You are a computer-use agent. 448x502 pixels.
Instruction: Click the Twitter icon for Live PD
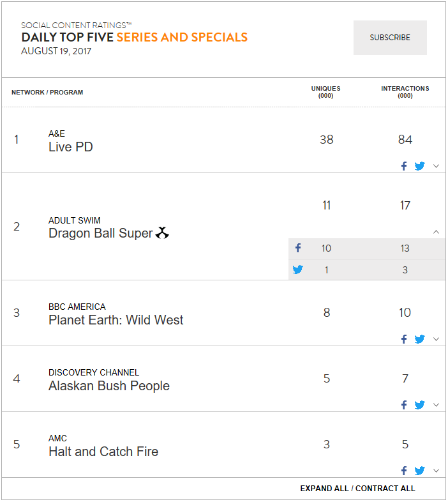pos(419,166)
